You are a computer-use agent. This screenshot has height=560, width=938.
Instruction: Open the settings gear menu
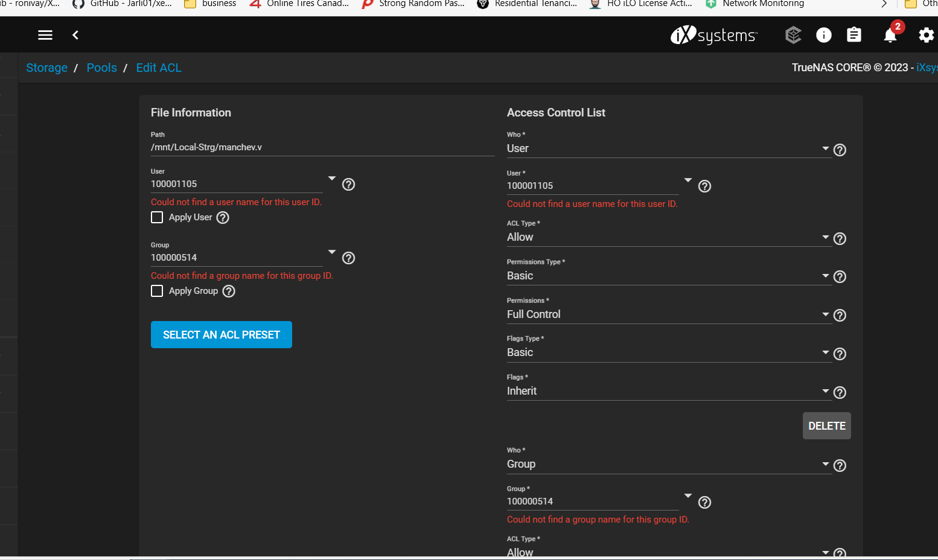(x=926, y=35)
